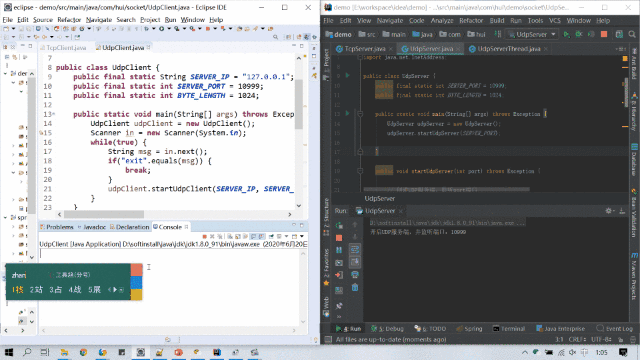Open 6: TODO tool window button
The width and height of the screenshot is (640, 360).
point(430,329)
